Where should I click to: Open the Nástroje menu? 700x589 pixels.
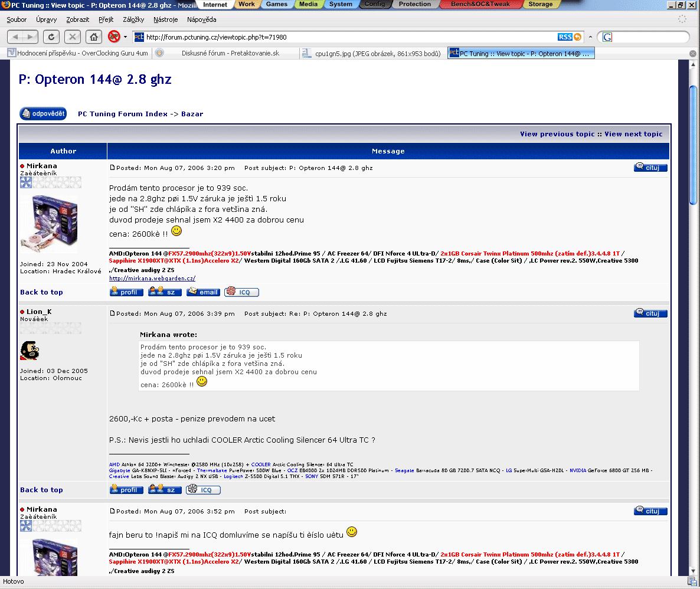pyautogui.click(x=165, y=20)
